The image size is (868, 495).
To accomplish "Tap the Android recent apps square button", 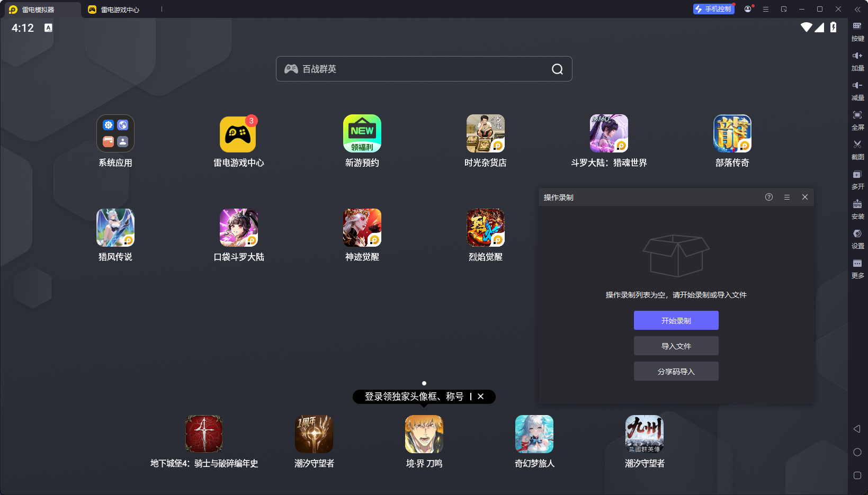I will pos(857,475).
